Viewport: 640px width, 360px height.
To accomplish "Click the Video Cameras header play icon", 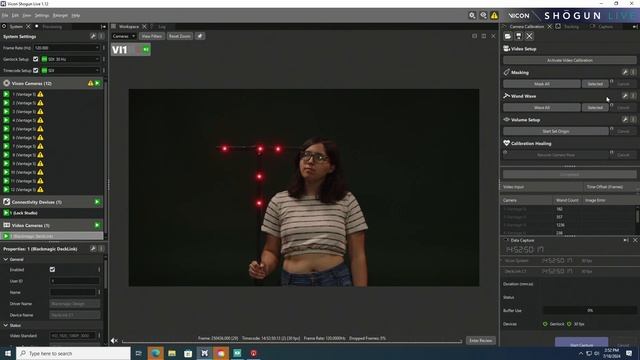I will [x=97, y=225].
